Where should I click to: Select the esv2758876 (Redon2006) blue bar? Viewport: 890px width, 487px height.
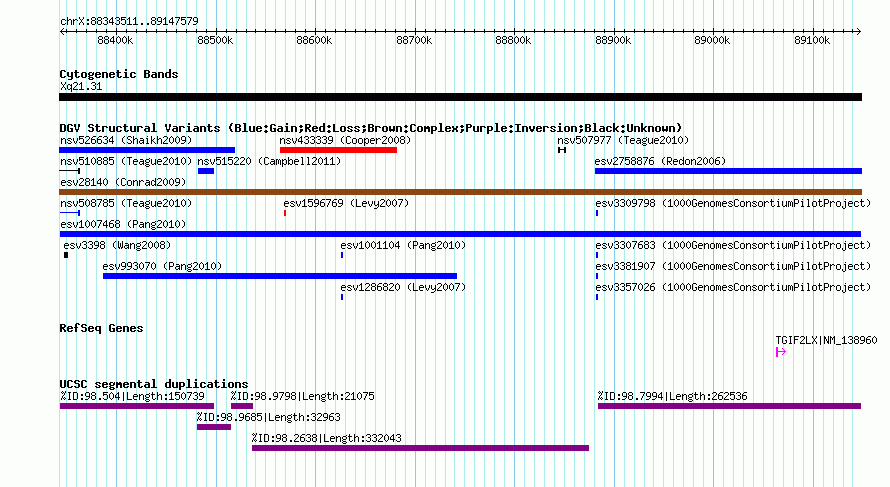728,171
